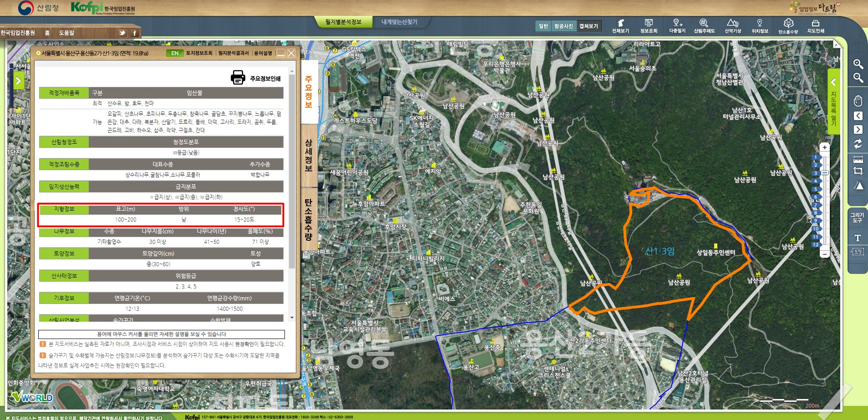This screenshot has width=868, height=420.
Task: Click the Kofpi 한국임업진흥원 logo
Action: tap(103, 8)
